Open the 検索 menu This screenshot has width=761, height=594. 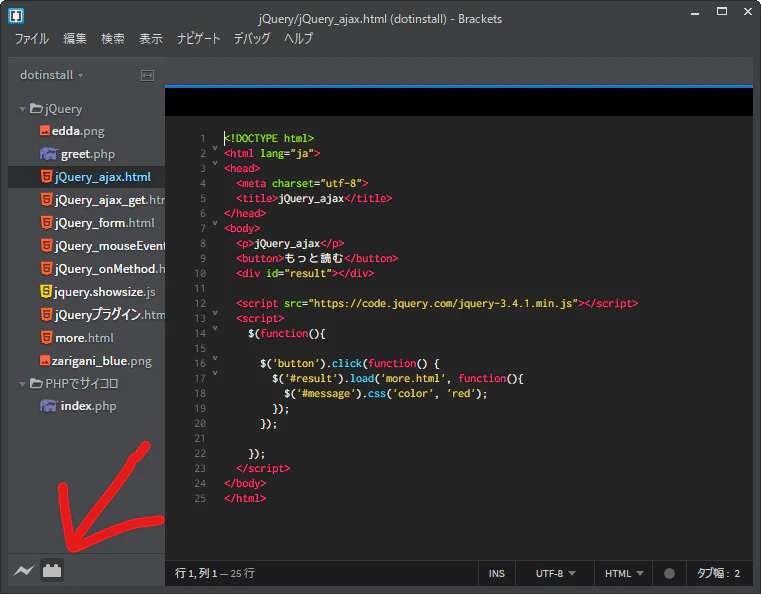(113, 39)
